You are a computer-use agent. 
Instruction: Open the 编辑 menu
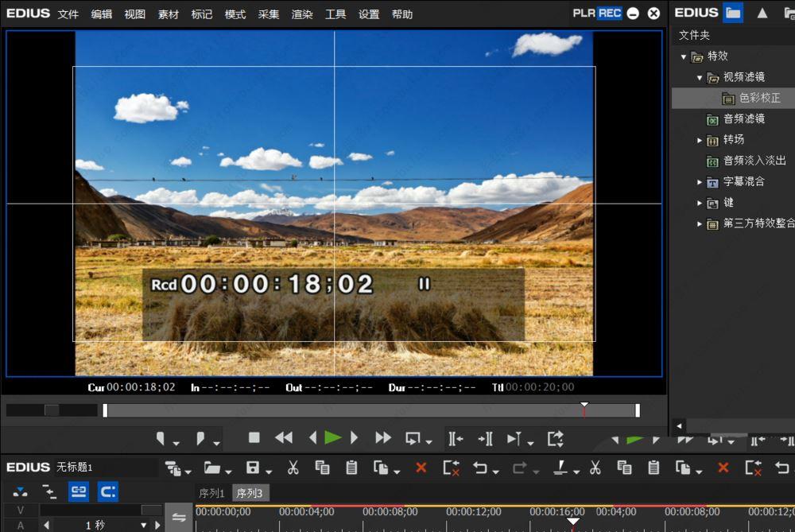(x=102, y=14)
